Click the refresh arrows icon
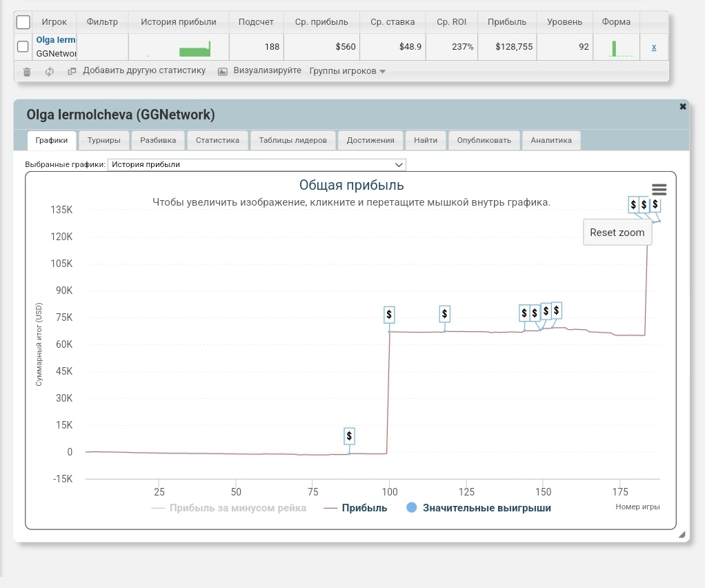 50,71
